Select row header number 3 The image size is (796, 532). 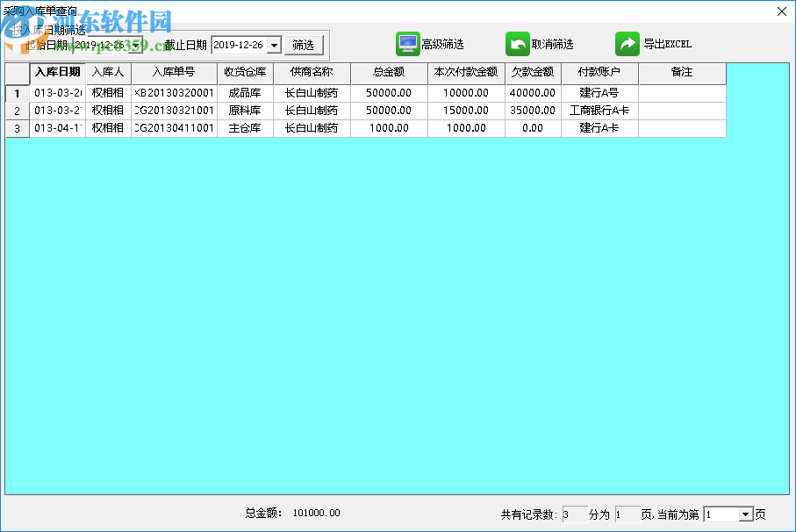(x=18, y=128)
